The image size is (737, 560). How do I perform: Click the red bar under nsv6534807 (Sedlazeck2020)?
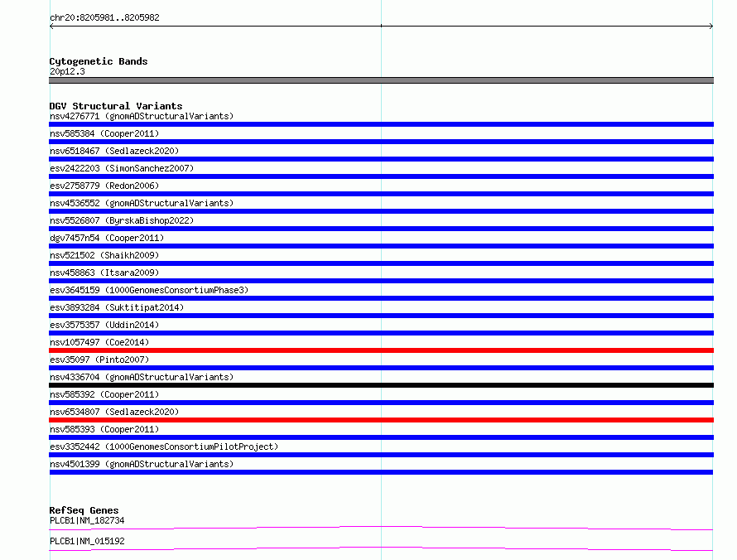point(381,420)
